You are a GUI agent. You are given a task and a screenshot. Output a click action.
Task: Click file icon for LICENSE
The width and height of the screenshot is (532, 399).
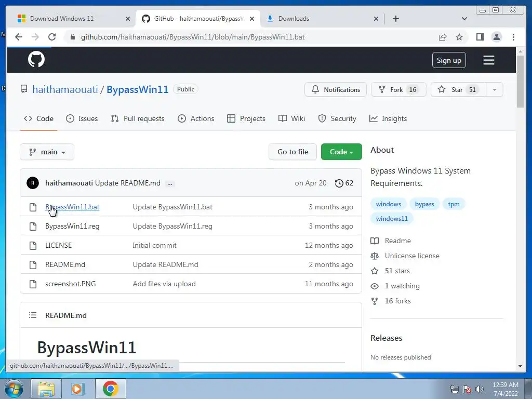pos(33,246)
